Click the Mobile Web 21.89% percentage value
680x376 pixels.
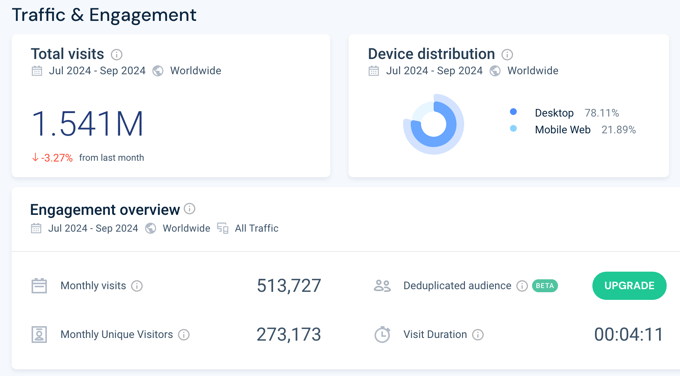(x=618, y=130)
